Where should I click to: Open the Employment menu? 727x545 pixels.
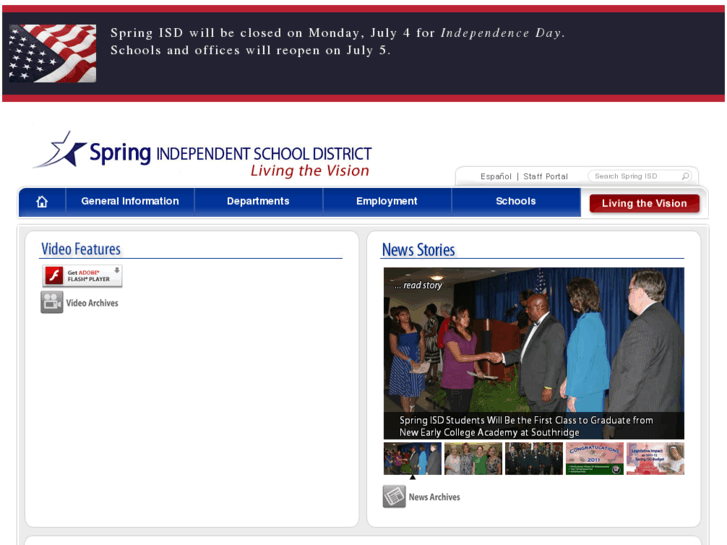pyautogui.click(x=387, y=201)
